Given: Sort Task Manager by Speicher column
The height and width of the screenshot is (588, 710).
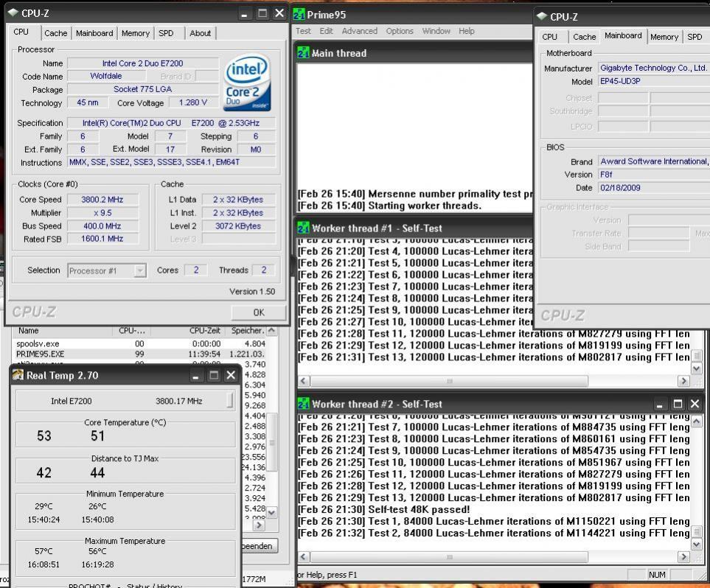Looking at the screenshot, I should 246,331.
